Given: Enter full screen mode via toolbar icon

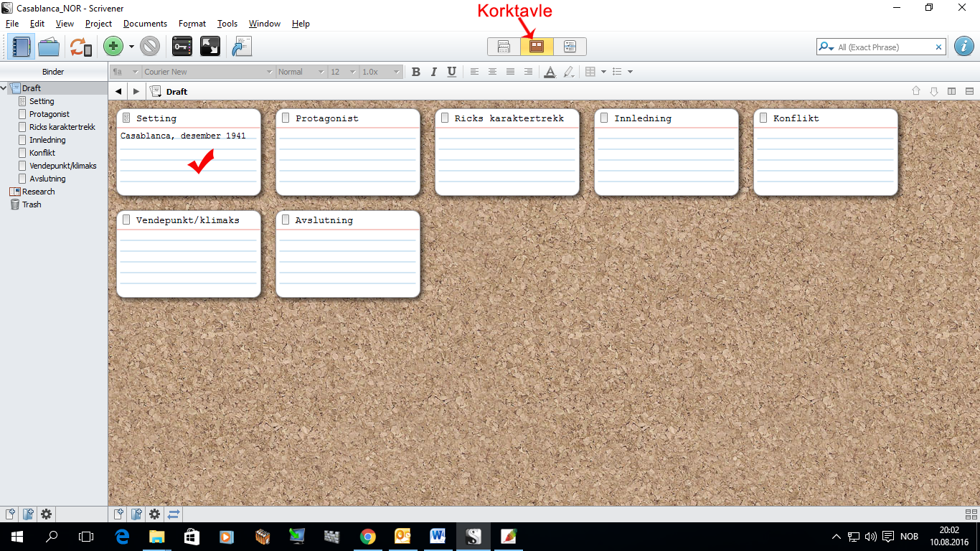Looking at the screenshot, I should coord(212,46).
